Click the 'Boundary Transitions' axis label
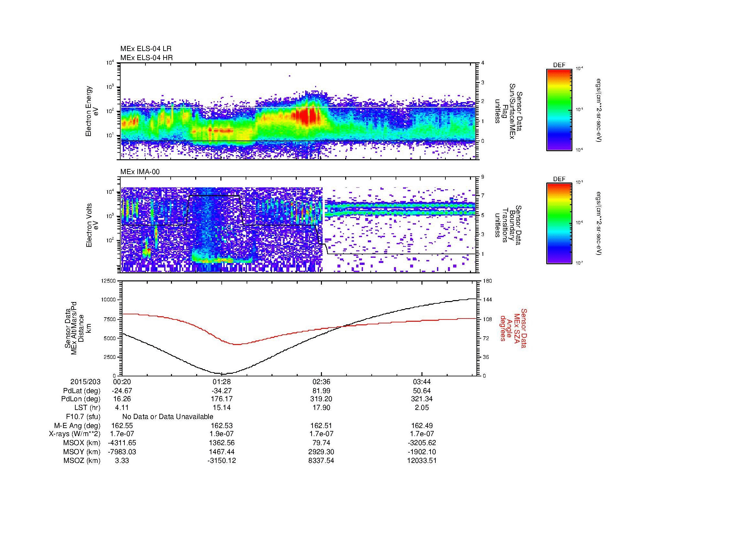This screenshot has width=756, height=534. [508, 225]
